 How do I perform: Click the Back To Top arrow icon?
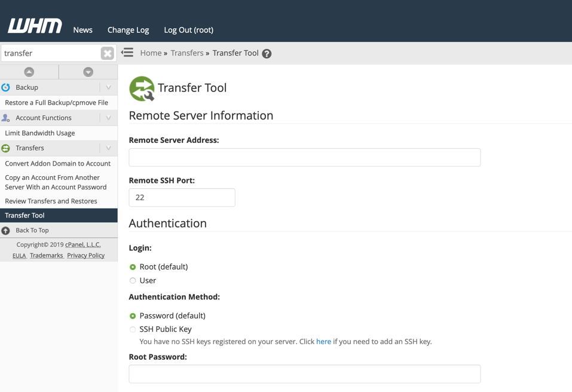point(6,231)
